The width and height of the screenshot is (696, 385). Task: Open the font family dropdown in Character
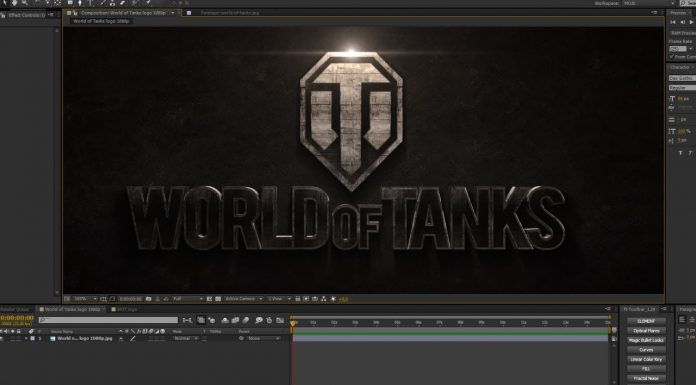tap(682, 78)
